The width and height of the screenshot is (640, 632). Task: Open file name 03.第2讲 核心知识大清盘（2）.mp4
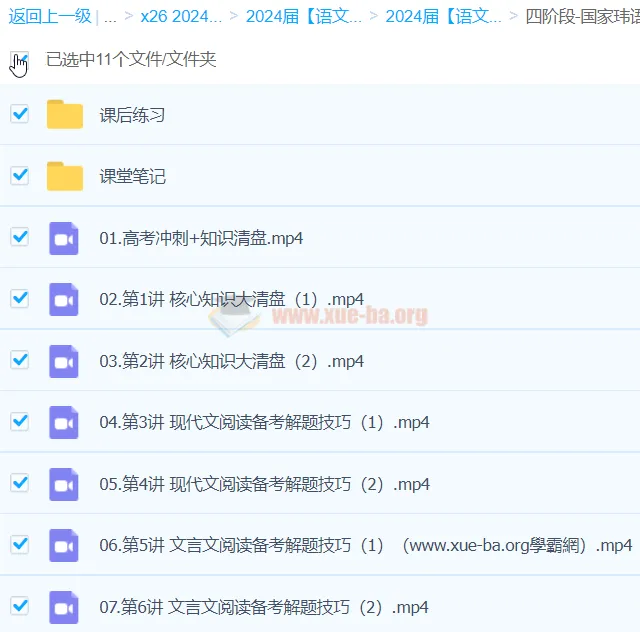(231, 361)
